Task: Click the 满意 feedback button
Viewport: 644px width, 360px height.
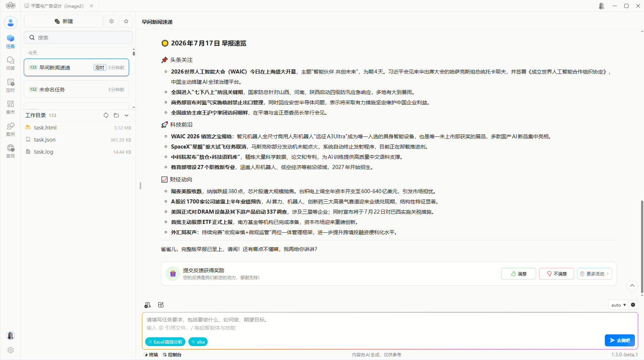Action: point(519,274)
